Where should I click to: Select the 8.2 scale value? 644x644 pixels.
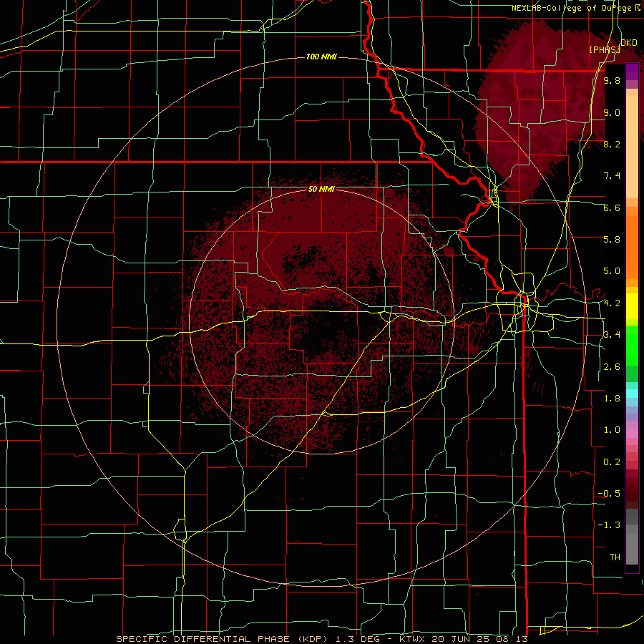tap(612, 144)
